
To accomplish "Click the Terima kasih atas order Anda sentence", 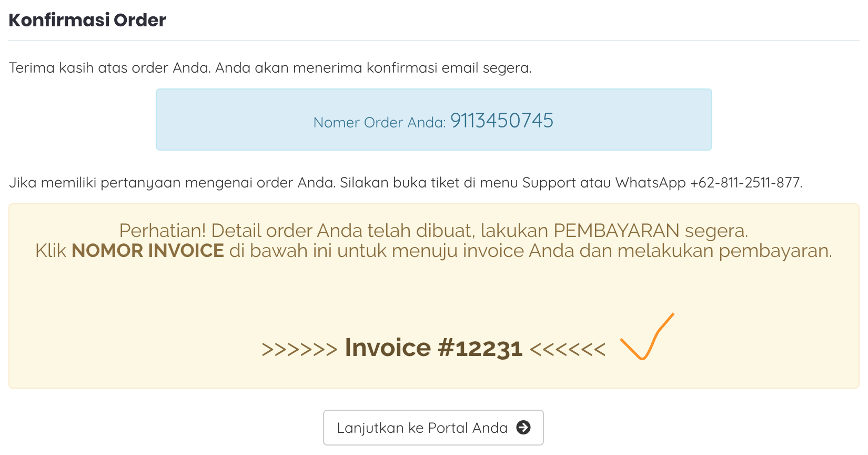I will point(110,68).
